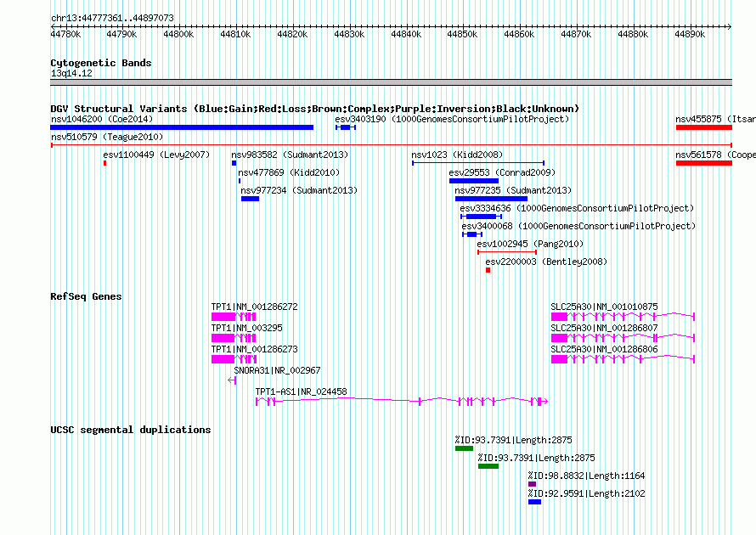Click the purple 98.8832 segmental duplication bar

tap(532, 484)
